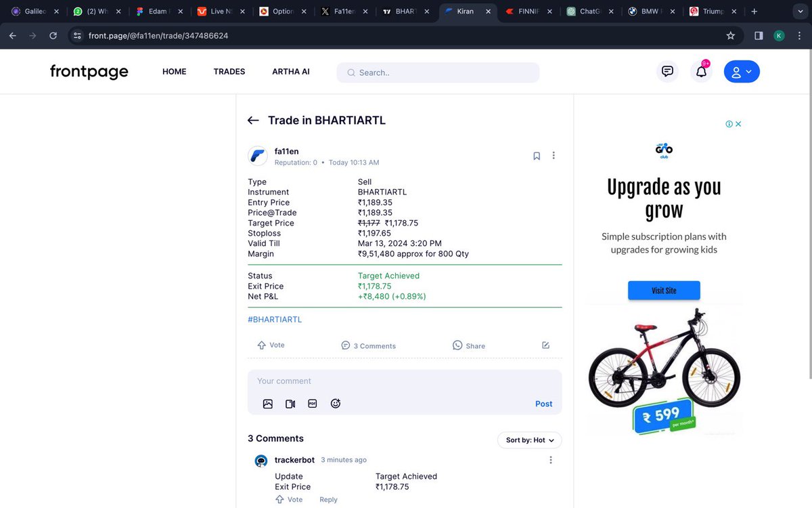
Task: Toggle the browser side panel icon
Action: click(759, 35)
